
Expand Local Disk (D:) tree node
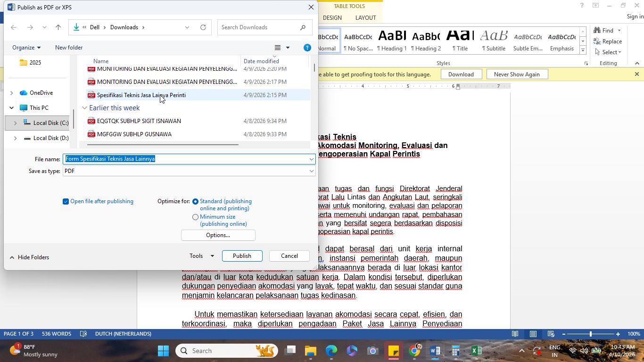click(x=15, y=138)
